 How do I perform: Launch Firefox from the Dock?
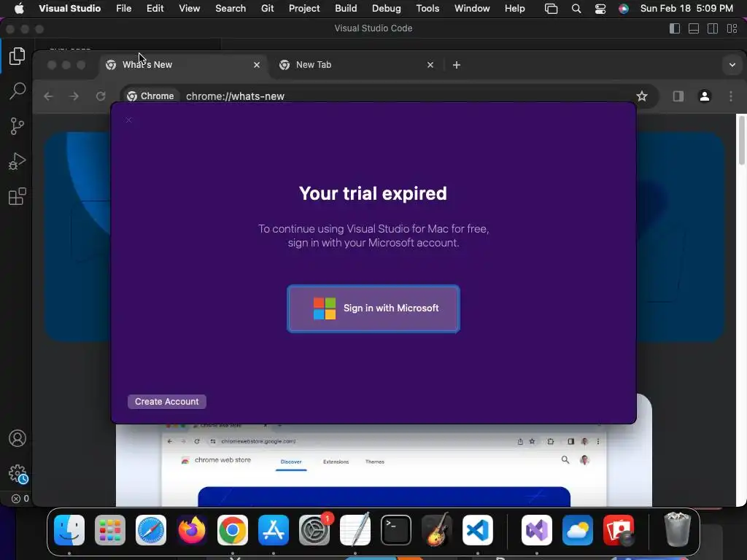192,530
